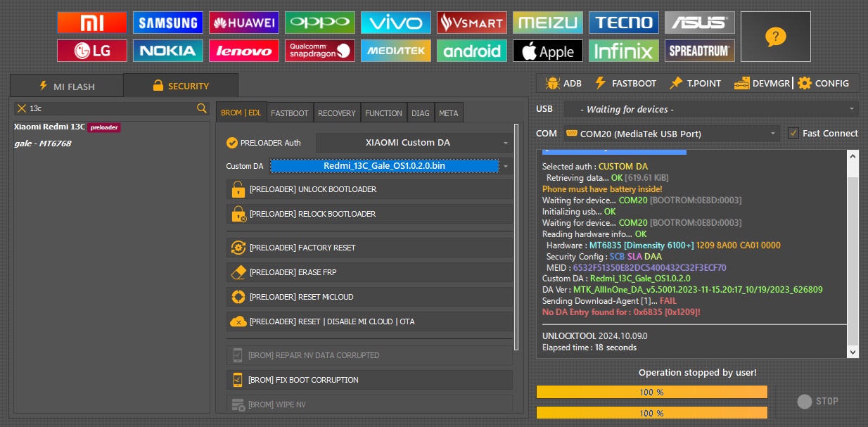Open the Vsmart brand tile

click(x=472, y=23)
